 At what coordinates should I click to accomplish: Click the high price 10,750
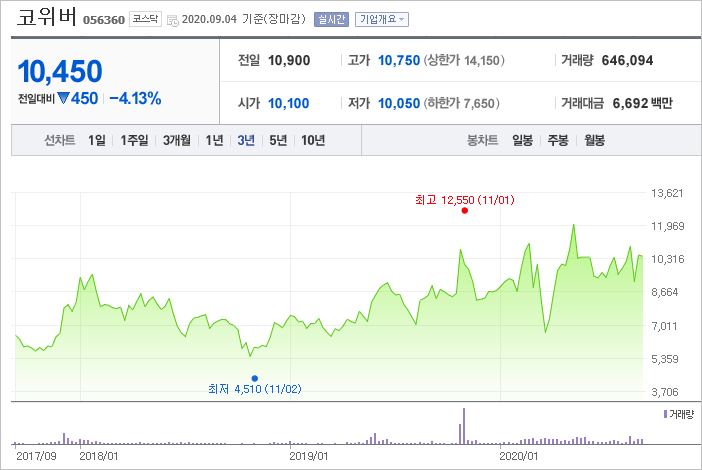pos(399,60)
